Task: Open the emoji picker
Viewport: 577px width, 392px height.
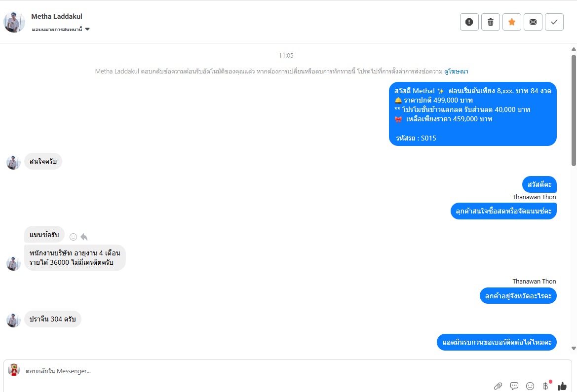Action: [x=530, y=386]
